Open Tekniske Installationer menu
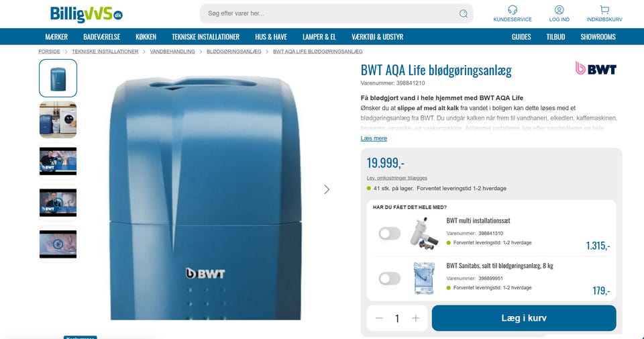 pyautogui.click(x=205, y=36)
